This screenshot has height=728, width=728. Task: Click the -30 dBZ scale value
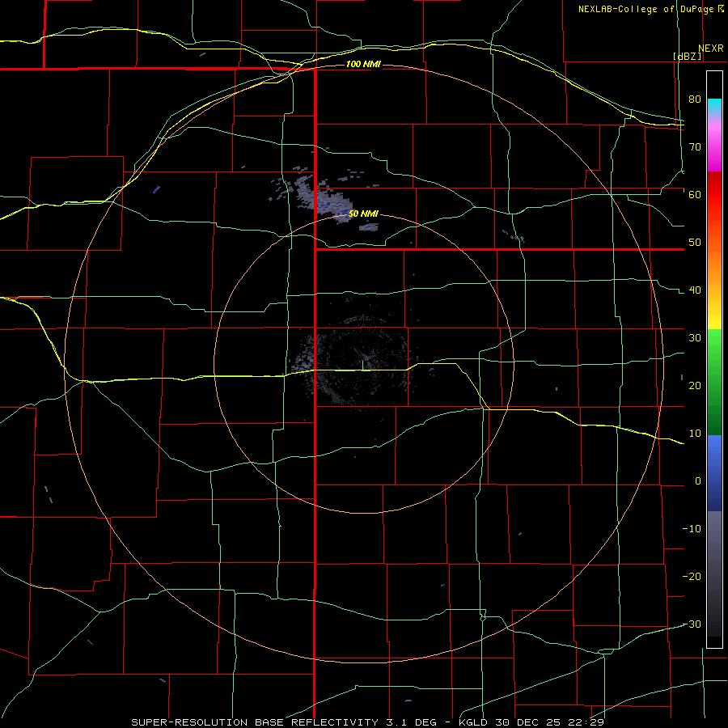(x=692, y=624)
